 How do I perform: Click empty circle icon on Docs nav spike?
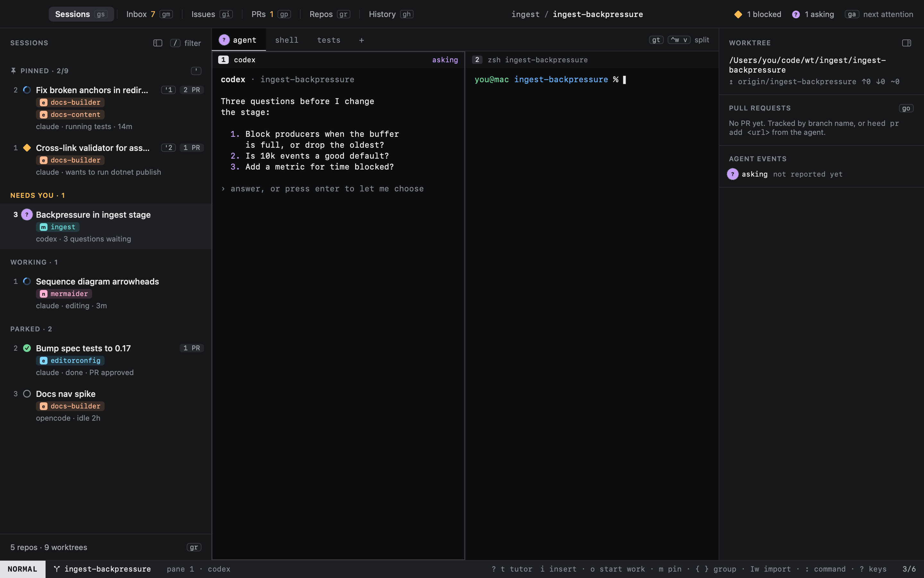(x=27, y=394)
